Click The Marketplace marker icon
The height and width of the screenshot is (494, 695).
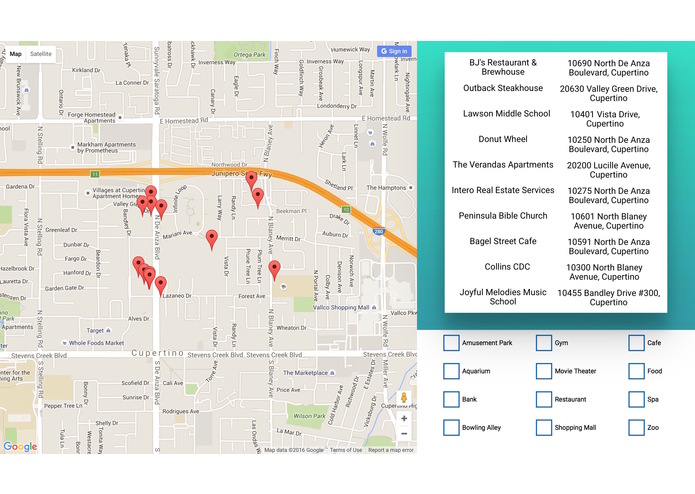pyautogui.click(x=332, y=373)
